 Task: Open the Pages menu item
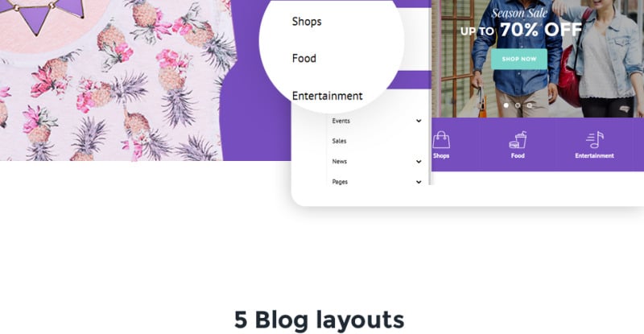tap(340, 182)
